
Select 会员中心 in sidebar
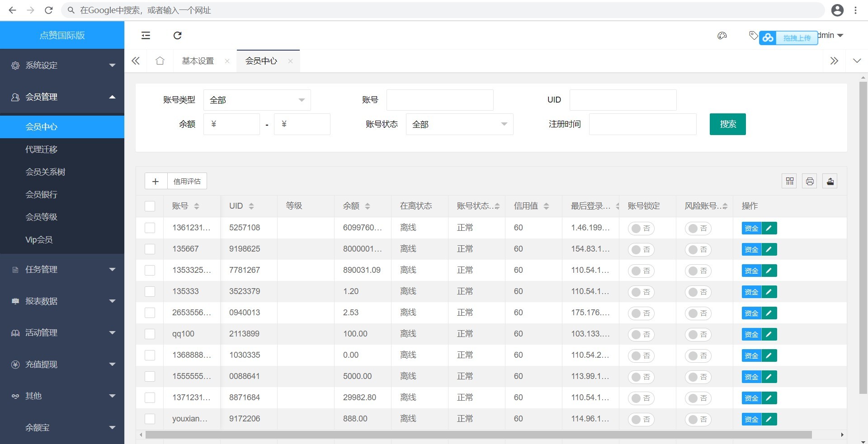click(x=62, y=126)
